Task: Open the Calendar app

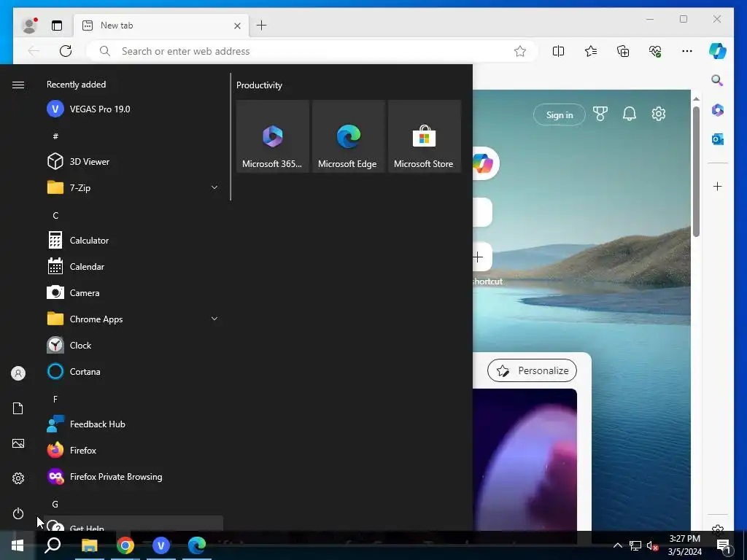Action: [x=133, y=266]
